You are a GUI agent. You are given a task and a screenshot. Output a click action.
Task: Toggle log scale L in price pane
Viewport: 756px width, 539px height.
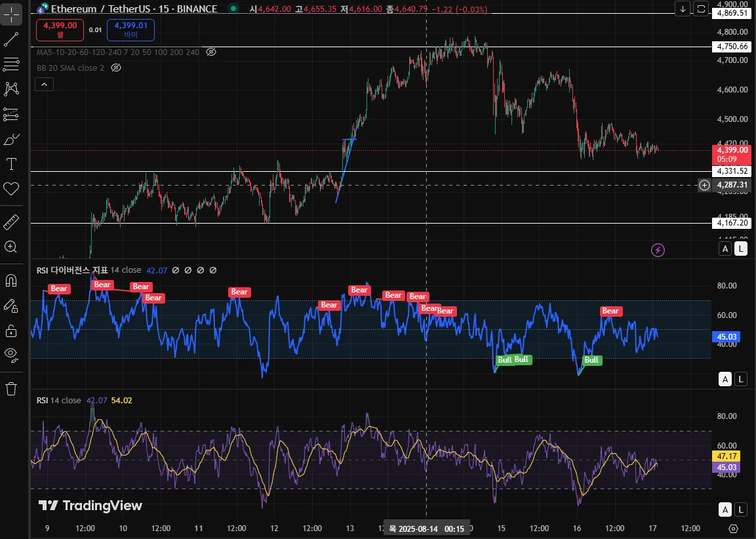click(741, 249)
